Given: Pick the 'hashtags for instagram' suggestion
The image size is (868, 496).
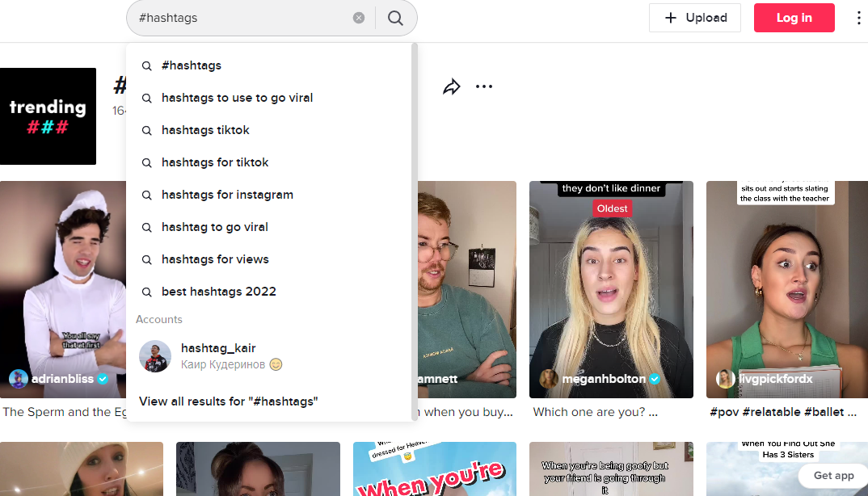Looking at the screenshot, I should [x=269, y=195].
